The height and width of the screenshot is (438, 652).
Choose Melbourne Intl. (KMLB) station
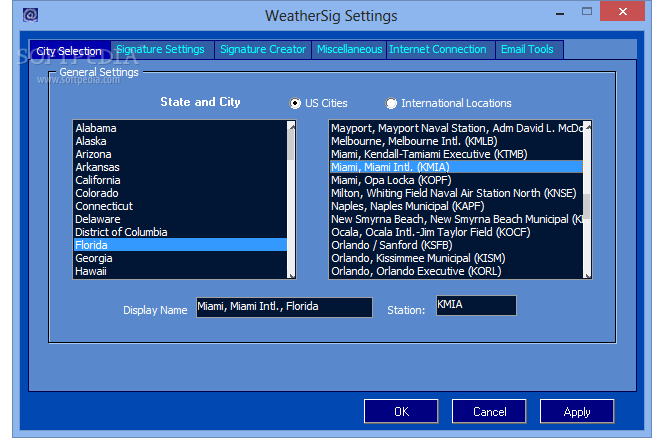click(x=457, y=141)
